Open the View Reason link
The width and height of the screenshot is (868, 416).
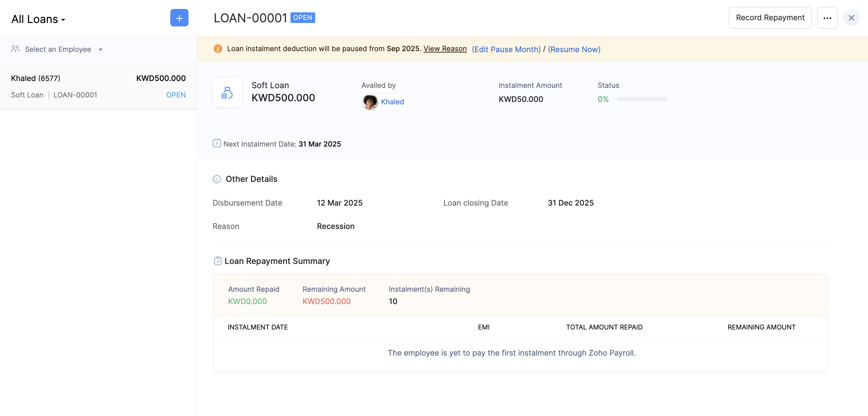pyautogui.click(x=445, y=49)
